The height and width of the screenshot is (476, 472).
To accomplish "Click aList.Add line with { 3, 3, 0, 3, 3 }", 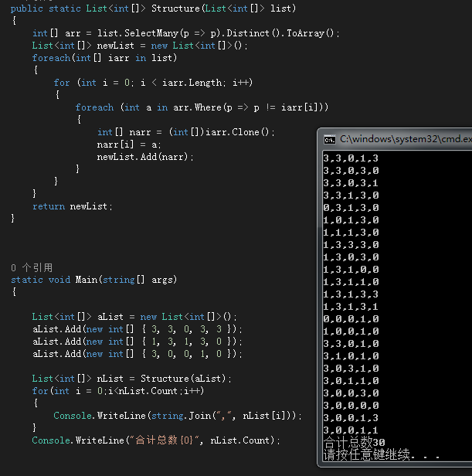I will 138,329.
